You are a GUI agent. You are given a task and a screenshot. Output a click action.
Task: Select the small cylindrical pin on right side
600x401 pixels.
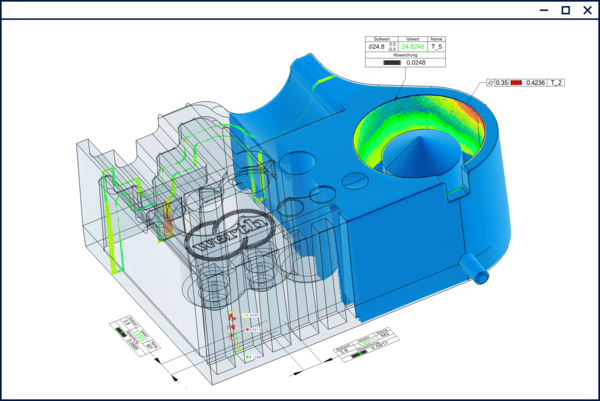click(x=476, y=269)
